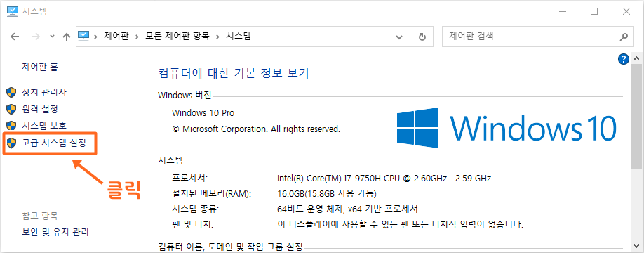644x253 pixels.
Task: Open 원격 설정 in the sidebar
Action: (x=40, y=109)
